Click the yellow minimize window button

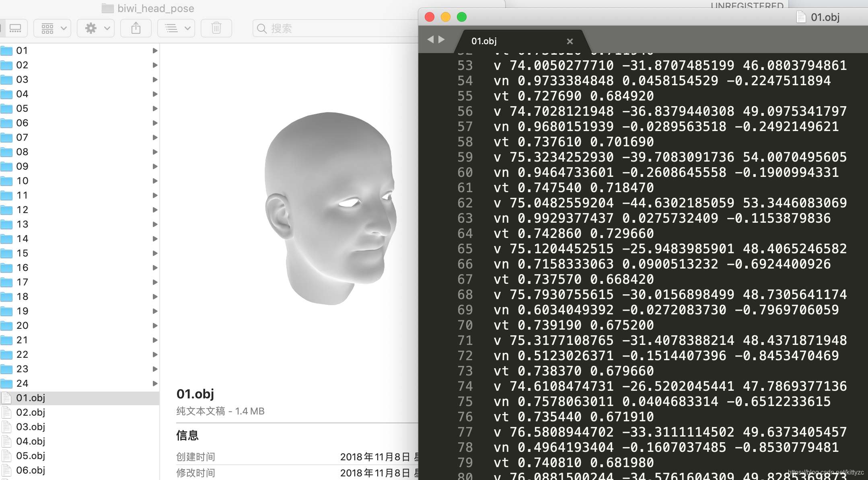coord(446,17)
